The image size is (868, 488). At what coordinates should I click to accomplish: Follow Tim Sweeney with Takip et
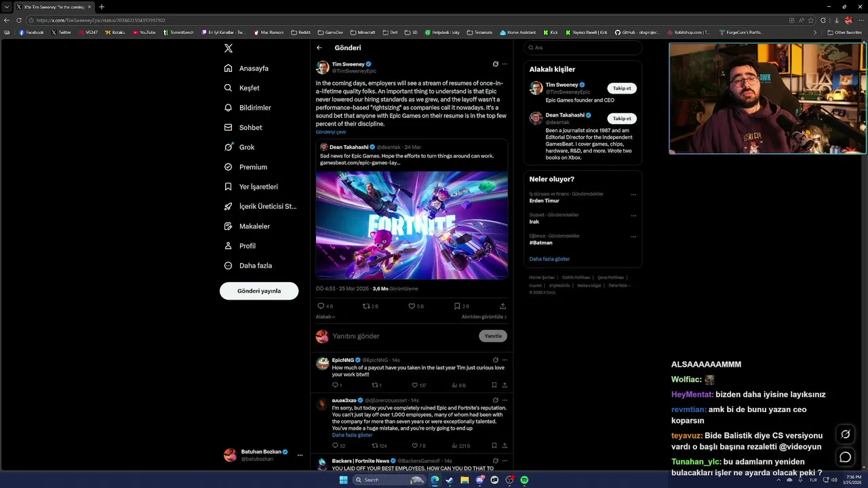coord(622,88)
